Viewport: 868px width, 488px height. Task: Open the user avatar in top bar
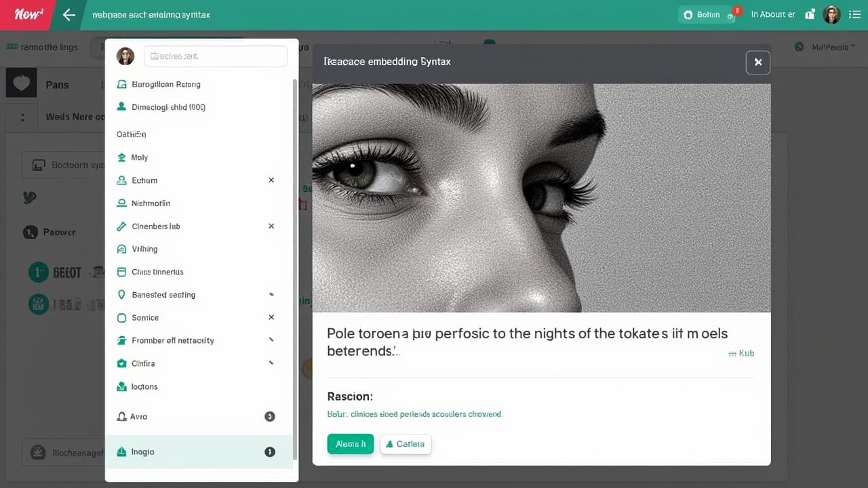[831, 14]
